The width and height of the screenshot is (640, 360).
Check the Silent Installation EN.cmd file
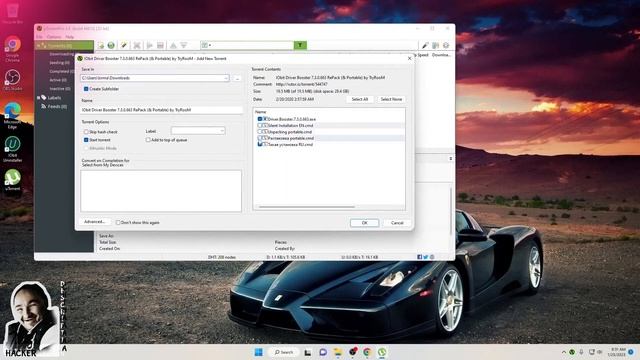click(x=260, y=125)
